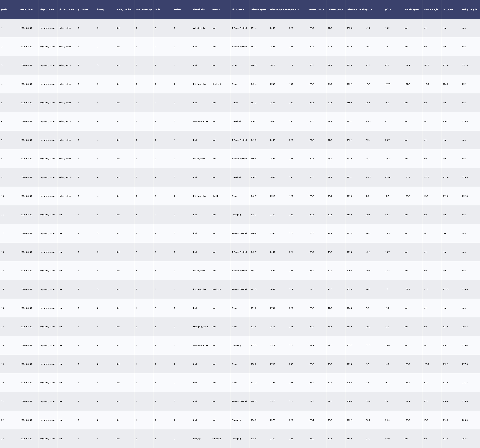Select the launch_angle column header
Viewport: 480px width, 448px height.
pyautogui.click(x=431, y=9)
